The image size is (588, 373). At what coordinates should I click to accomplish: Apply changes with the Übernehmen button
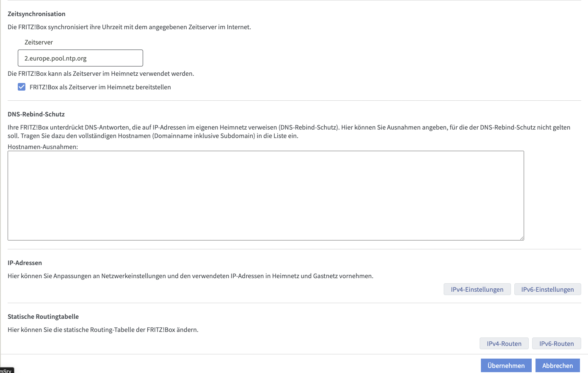point(506,365)
